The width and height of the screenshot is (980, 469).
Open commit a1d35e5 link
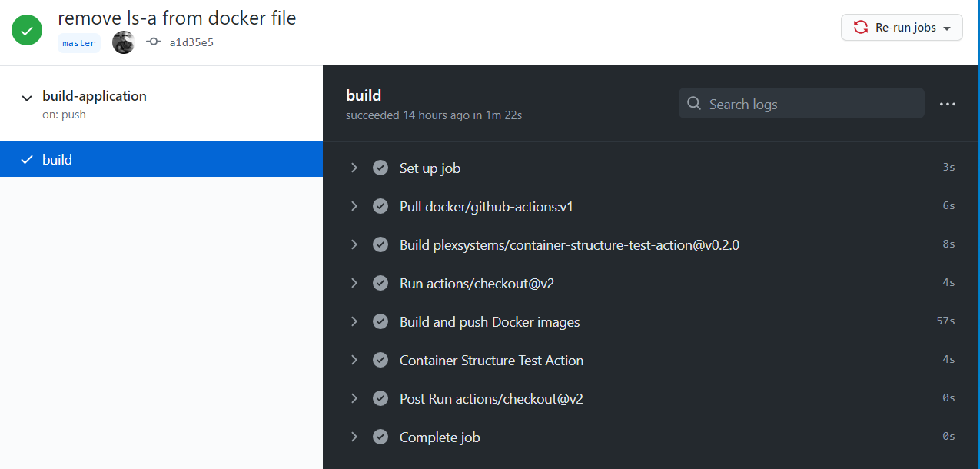point(191,43)
